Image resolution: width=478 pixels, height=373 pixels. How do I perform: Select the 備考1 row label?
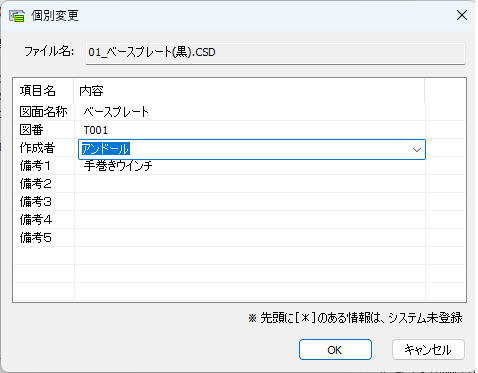35,166
